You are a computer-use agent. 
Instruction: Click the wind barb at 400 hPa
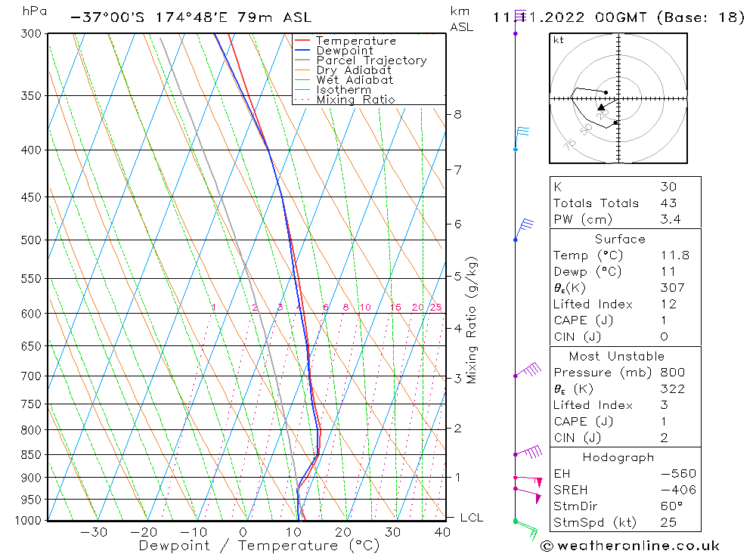[521, 139]
